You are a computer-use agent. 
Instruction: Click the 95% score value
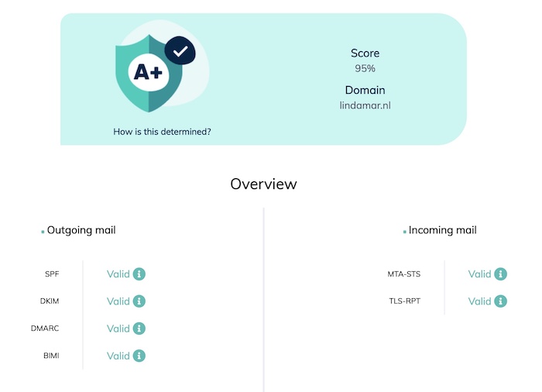[x=365, y=68]
